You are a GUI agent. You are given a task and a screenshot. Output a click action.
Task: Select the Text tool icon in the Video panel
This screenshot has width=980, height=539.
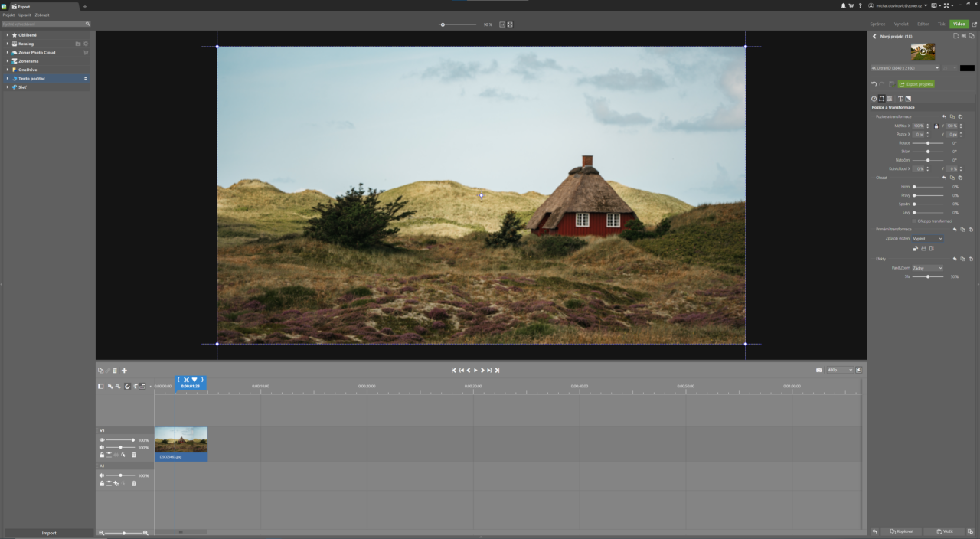(x=900, y=98)
